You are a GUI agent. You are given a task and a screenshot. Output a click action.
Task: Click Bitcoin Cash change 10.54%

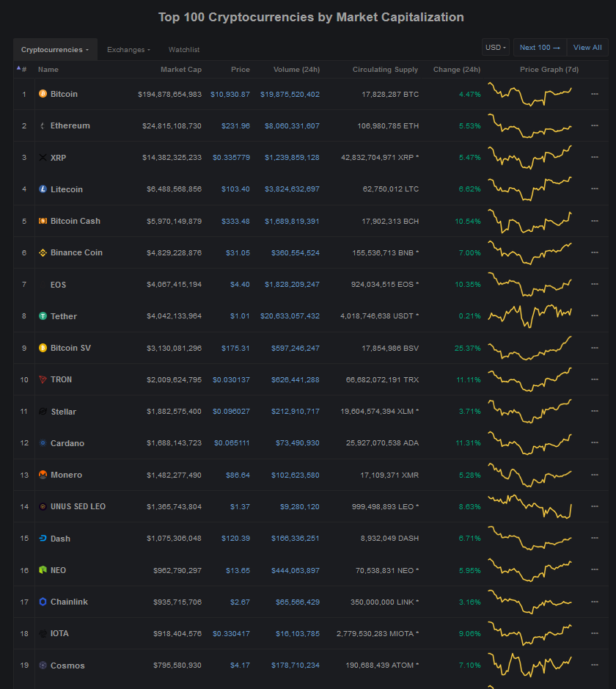pos(468,221)
